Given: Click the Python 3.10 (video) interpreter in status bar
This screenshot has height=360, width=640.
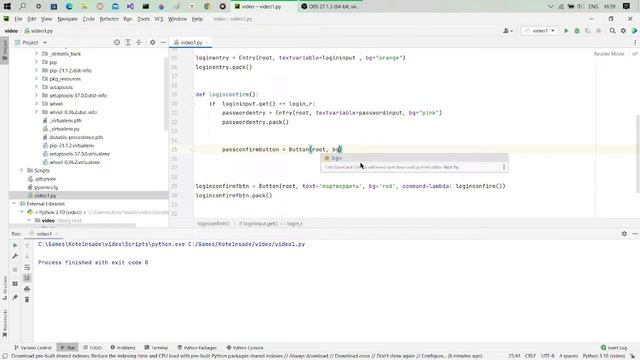Looking at the screenshot, I should coord(603,356).
